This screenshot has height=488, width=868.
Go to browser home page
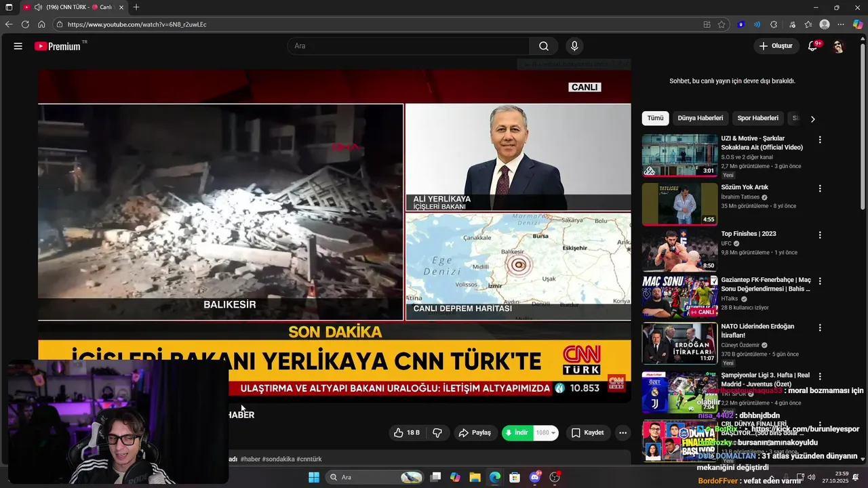[41, 24]
